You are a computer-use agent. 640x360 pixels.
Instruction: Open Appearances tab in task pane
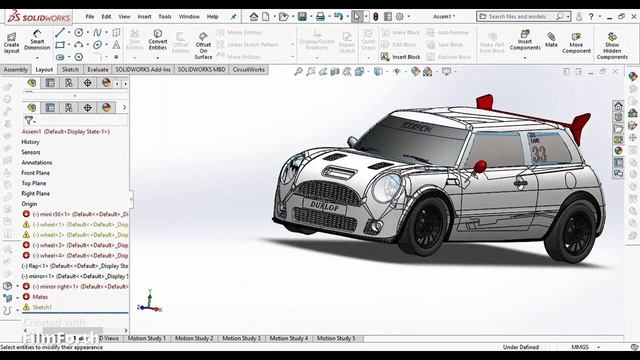click(x=618, y=151)
